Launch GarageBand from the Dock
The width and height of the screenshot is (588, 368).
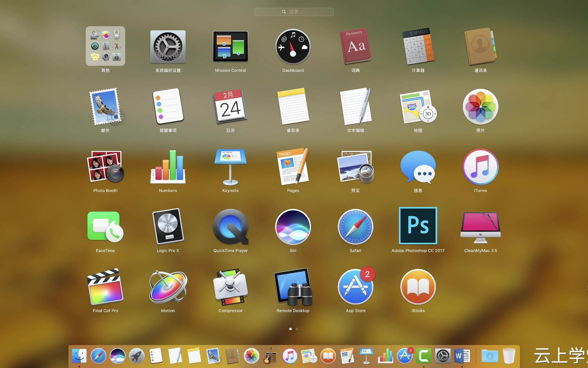point(271,356)
